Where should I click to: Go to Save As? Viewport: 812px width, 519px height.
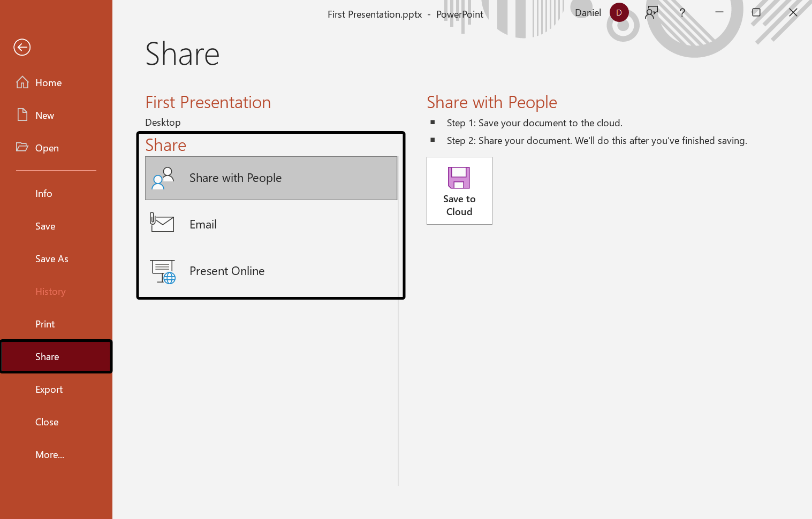[x=52, y=259]
